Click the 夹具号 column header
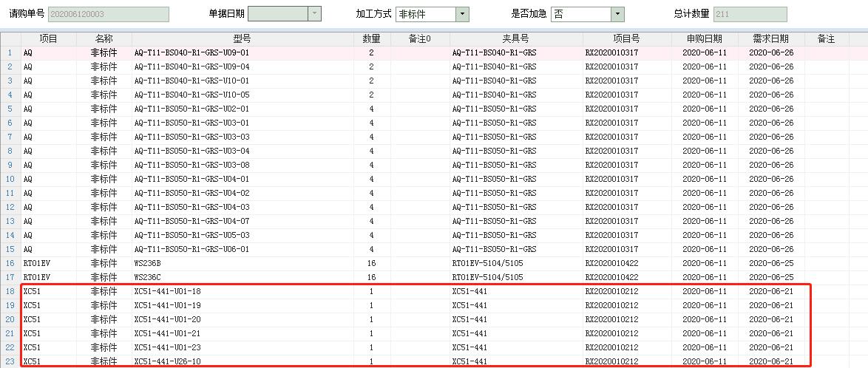This screenshot has width=868, height=368. pos(515,39)
